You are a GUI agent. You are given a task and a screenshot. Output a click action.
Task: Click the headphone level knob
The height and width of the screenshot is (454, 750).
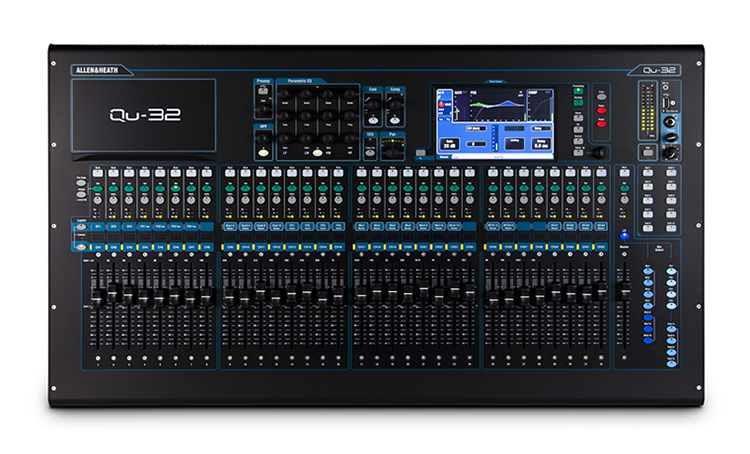[x=673, y=137]
